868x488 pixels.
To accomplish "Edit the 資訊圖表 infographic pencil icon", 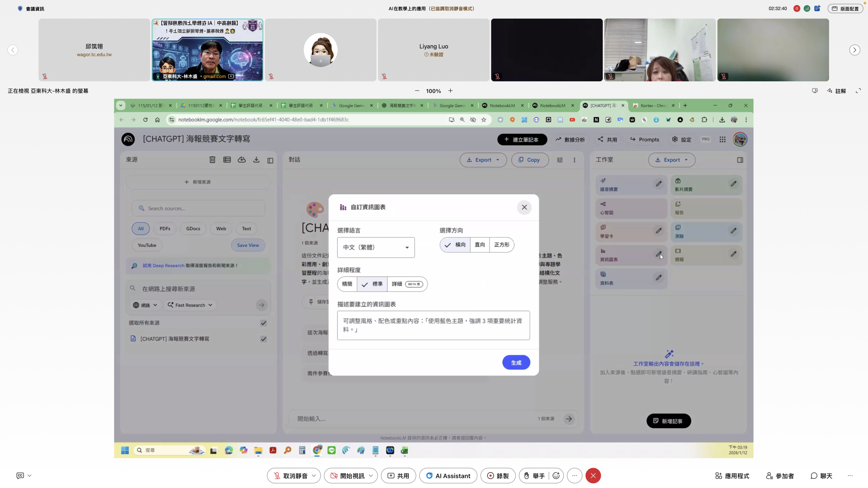I will 658,254.
